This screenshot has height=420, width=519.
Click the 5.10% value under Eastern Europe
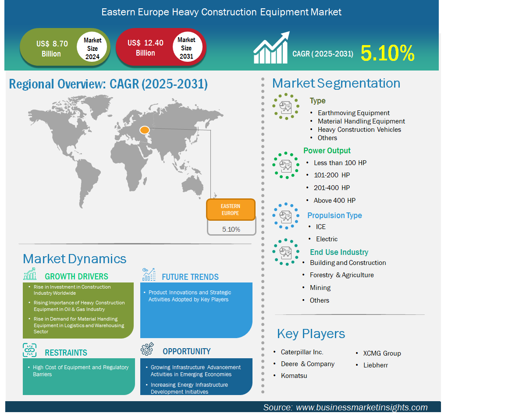tap(231, 229)
